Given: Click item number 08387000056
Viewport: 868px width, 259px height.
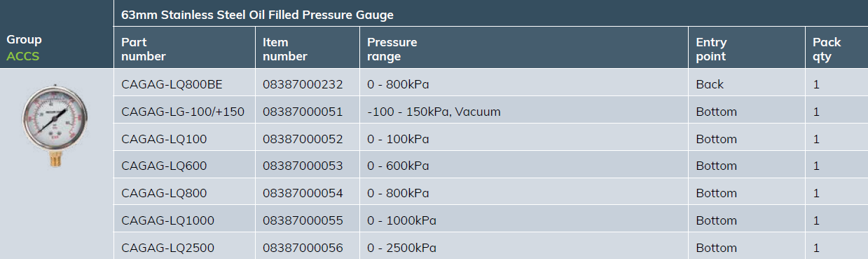Looking at the screenshot, I should pos(303,248).
